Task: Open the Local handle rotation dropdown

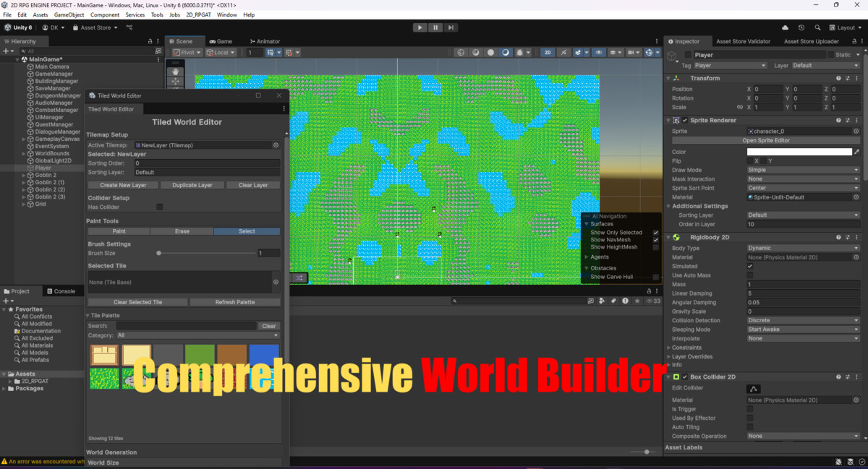Action: [x=221, y=53]
